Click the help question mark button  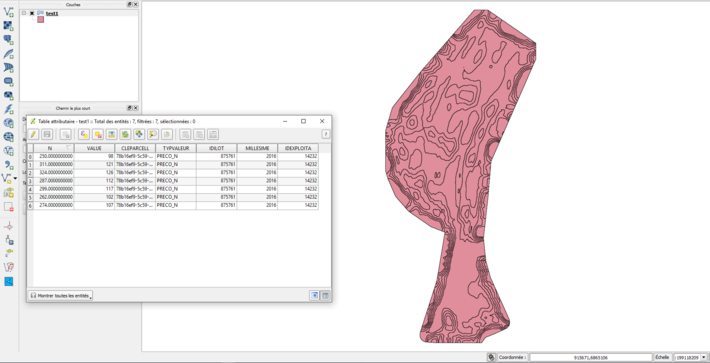pyautogui.click(x=325, y=134)
